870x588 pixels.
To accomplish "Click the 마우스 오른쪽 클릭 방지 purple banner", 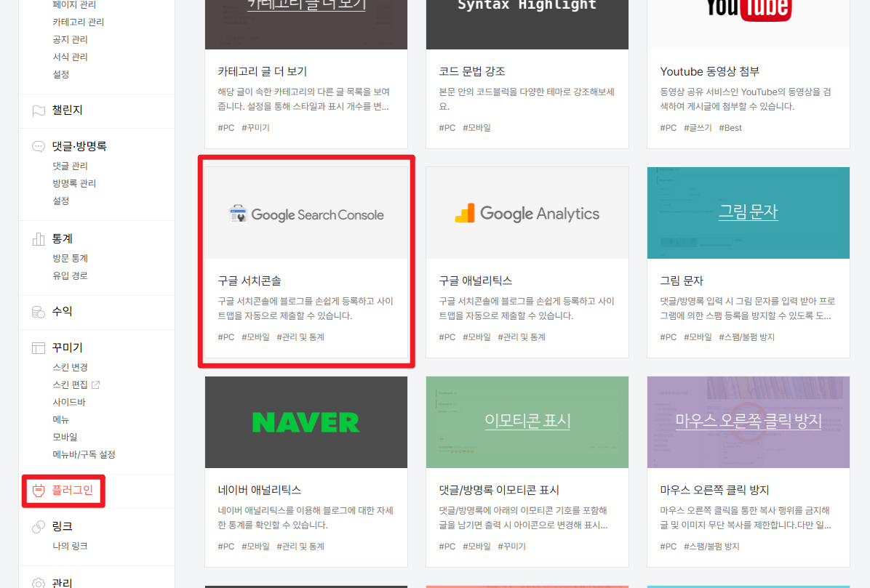I will (x=748, y=422).
